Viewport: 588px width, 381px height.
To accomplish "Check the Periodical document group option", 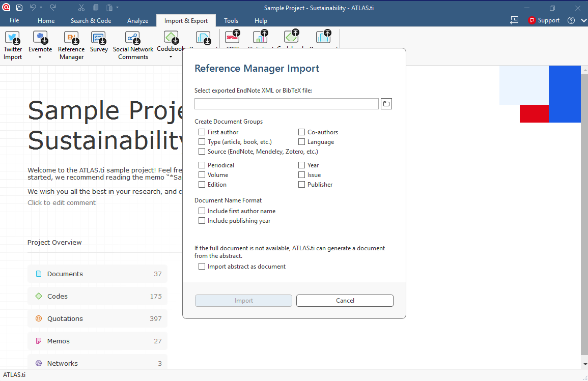I will pyautogui.click(x=202, y=165).
